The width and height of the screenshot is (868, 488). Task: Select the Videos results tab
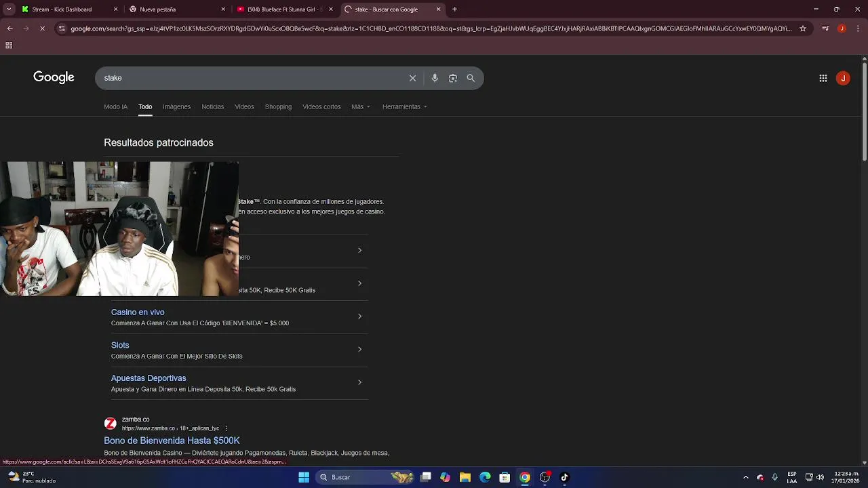[244, 106]
